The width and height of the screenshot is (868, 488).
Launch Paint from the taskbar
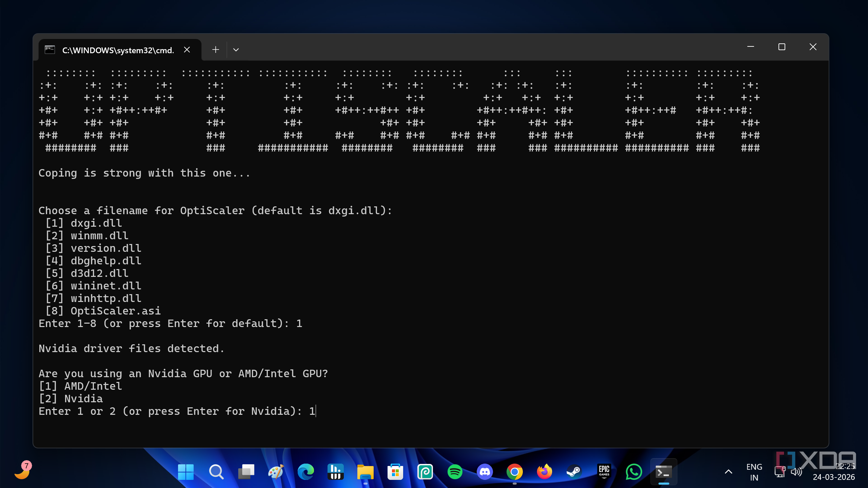[276, 472]
